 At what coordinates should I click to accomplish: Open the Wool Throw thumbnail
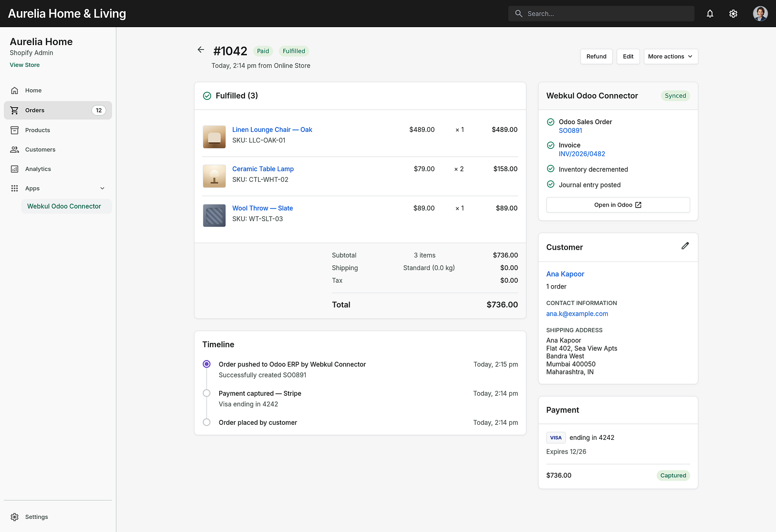pyautogui.click(x=214, y=215)
